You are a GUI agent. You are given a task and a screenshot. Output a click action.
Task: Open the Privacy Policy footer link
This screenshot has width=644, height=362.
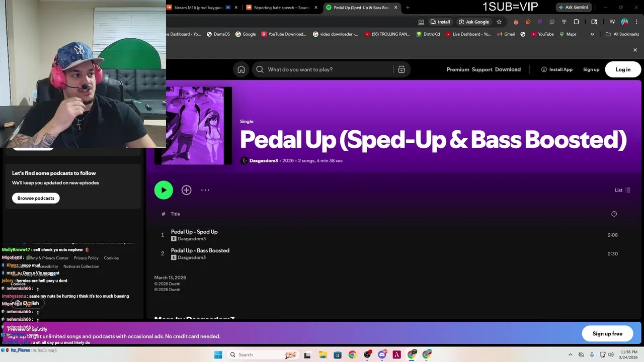point(86,258)
